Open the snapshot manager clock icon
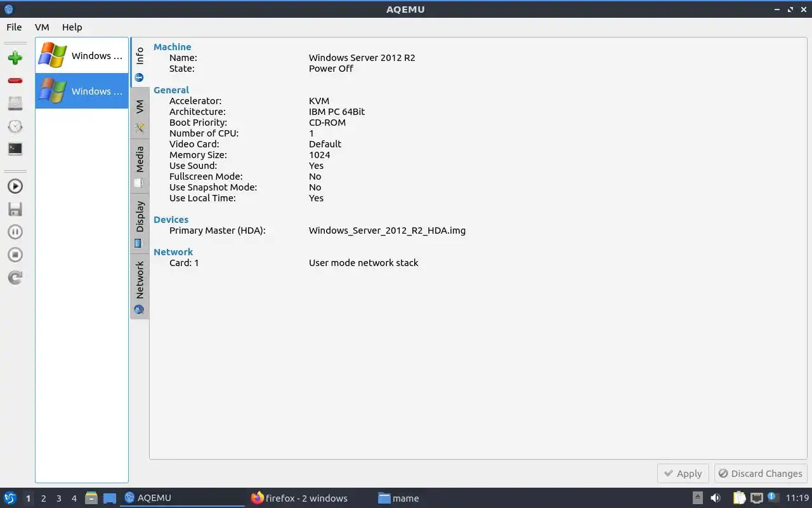Image resolution: width=812 pixels, height=508 pixels. point(15,126)
